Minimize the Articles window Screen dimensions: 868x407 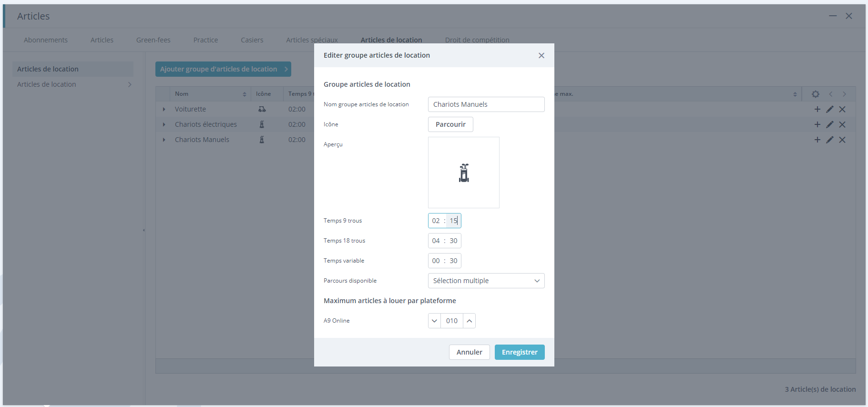coord(833,16)
